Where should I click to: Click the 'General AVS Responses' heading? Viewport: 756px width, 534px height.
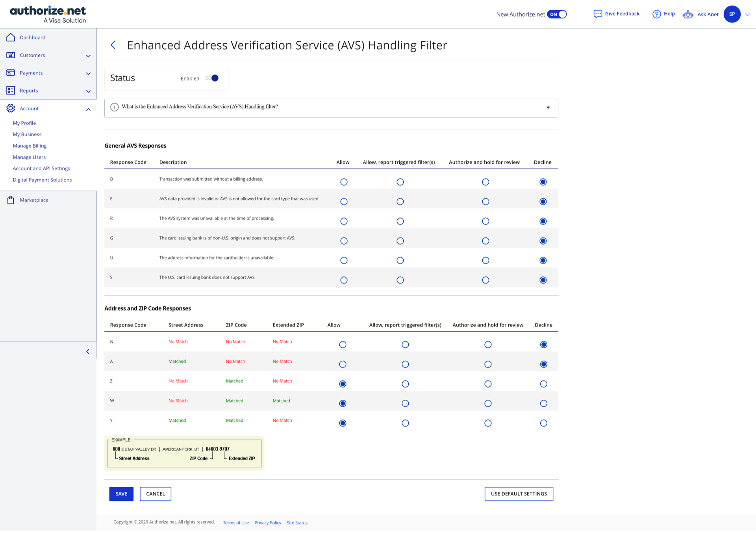(x=135, y=146)
